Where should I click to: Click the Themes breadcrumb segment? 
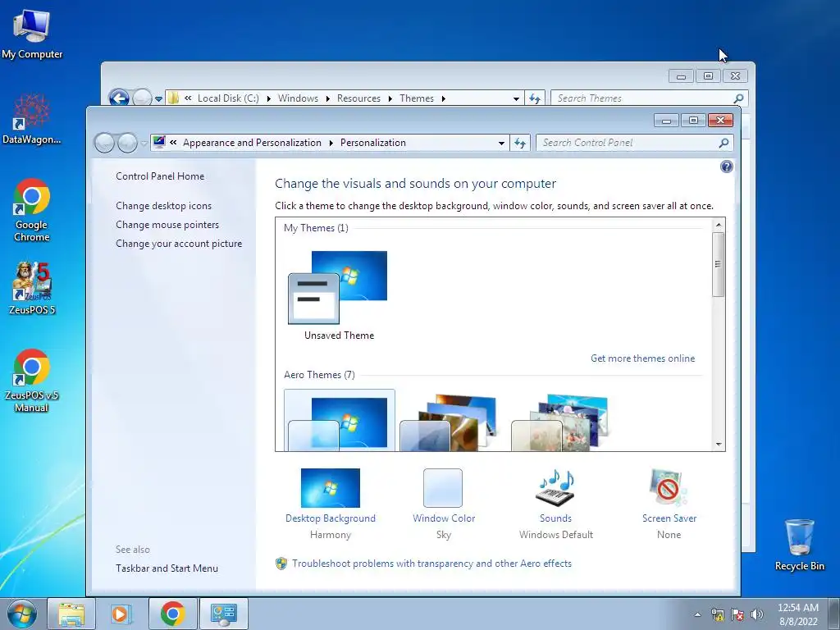[x=417, y=98]
